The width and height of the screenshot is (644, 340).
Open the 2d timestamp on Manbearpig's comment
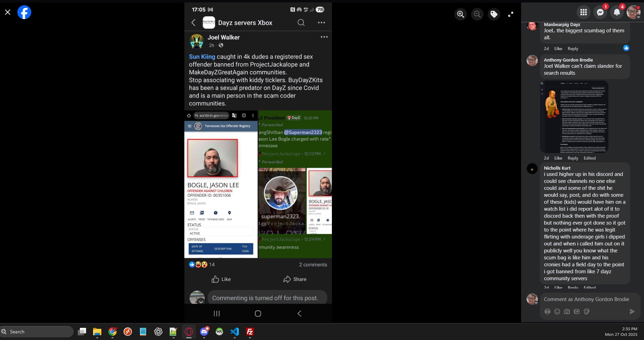pos(546,49)
